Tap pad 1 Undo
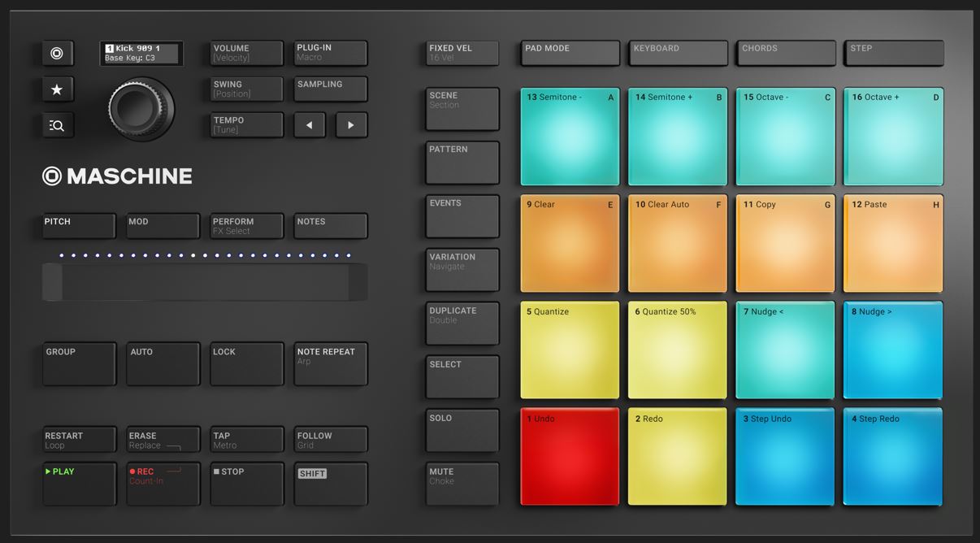 click(x=570, y=457)
